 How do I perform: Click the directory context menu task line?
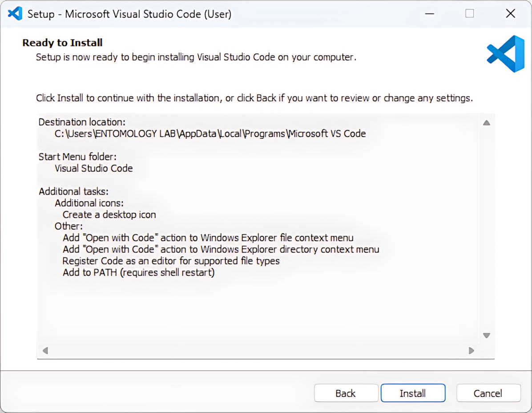point(221,249)
